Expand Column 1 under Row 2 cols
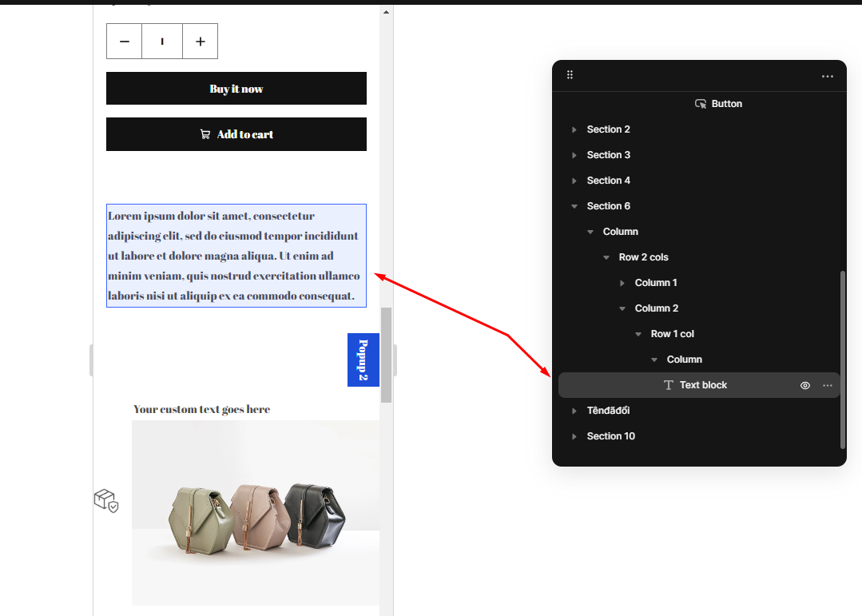Viewport: 862px width, 616px height. [x=622, y=282]
